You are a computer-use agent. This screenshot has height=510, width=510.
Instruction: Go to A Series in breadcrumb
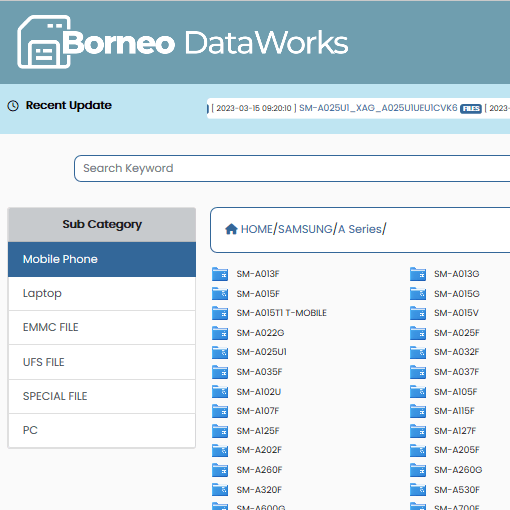pos(360,229)
